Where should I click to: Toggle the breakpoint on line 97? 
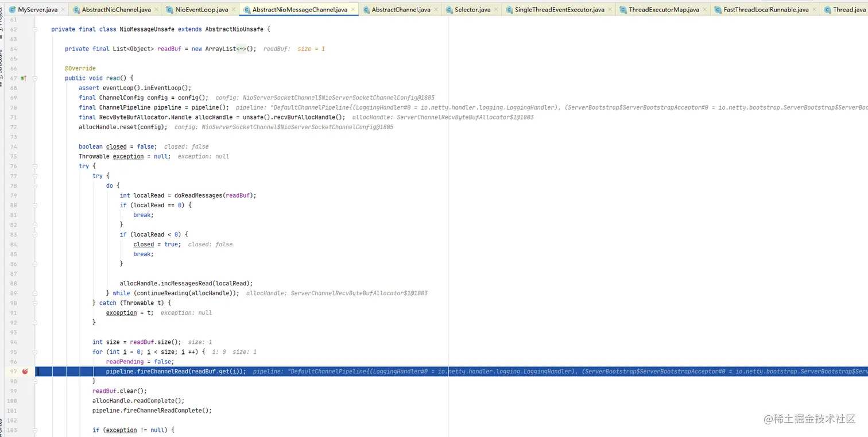tap(25, 372)
